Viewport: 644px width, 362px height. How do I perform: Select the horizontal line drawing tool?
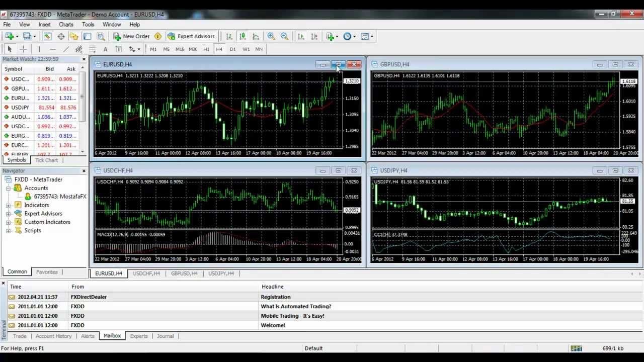click(52, 49)
